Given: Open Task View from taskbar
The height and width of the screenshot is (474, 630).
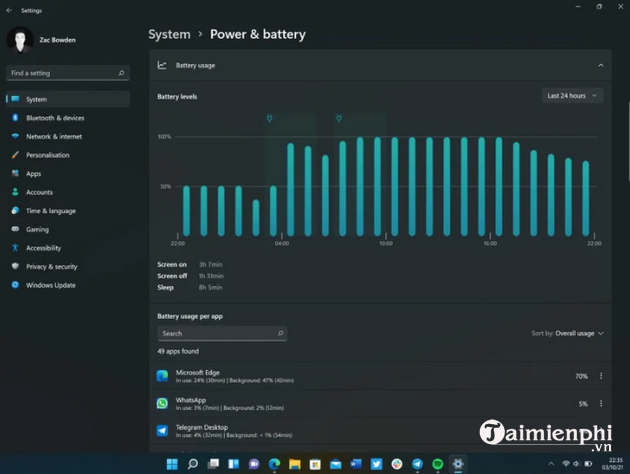Looking at the screenshot, I should 213,464.
